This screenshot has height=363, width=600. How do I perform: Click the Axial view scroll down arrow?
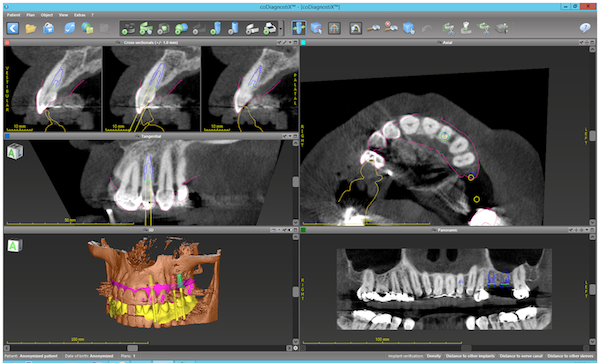592,222
